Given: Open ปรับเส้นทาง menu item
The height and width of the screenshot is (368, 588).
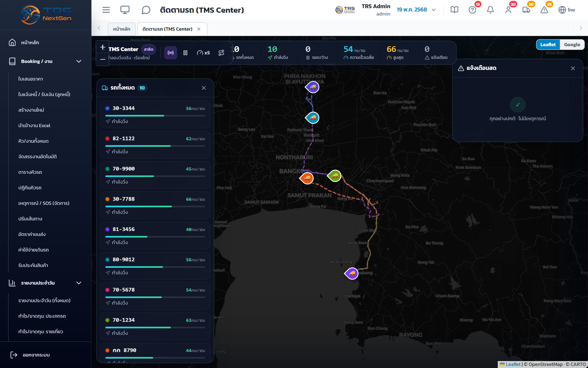Looking at the screenshot, I should (x=30, y=219).
